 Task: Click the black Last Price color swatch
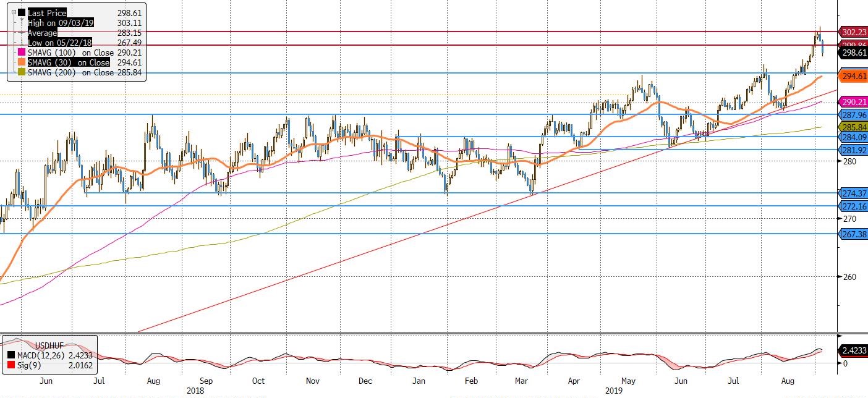click(x=22, y=12)
